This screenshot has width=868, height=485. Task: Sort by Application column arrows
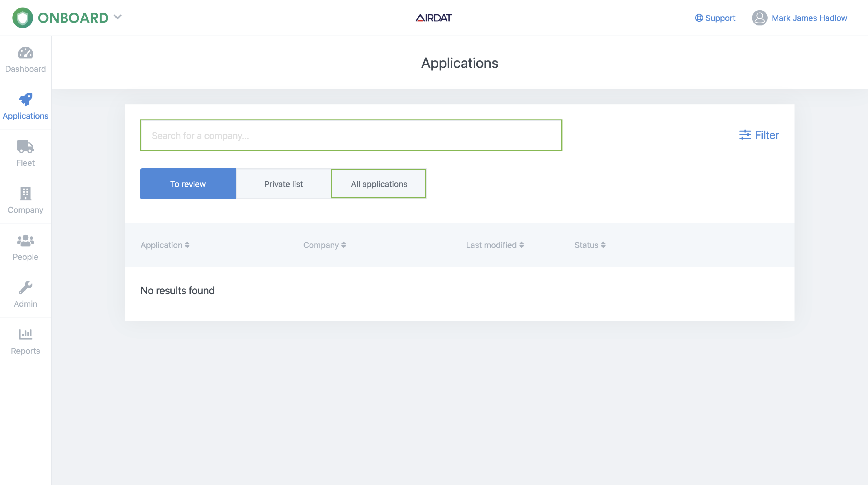[x=187, y=245]
